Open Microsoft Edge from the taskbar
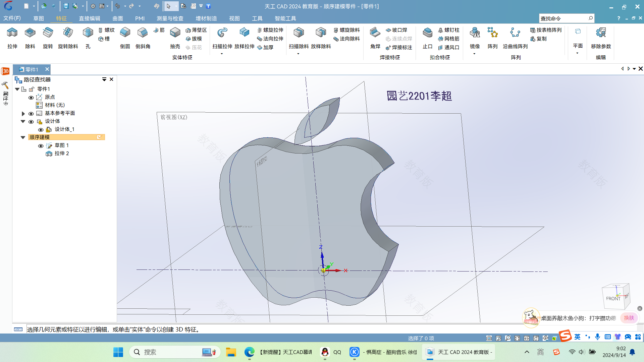The height and width of the screenshot is (362, 644). (249, 352)
